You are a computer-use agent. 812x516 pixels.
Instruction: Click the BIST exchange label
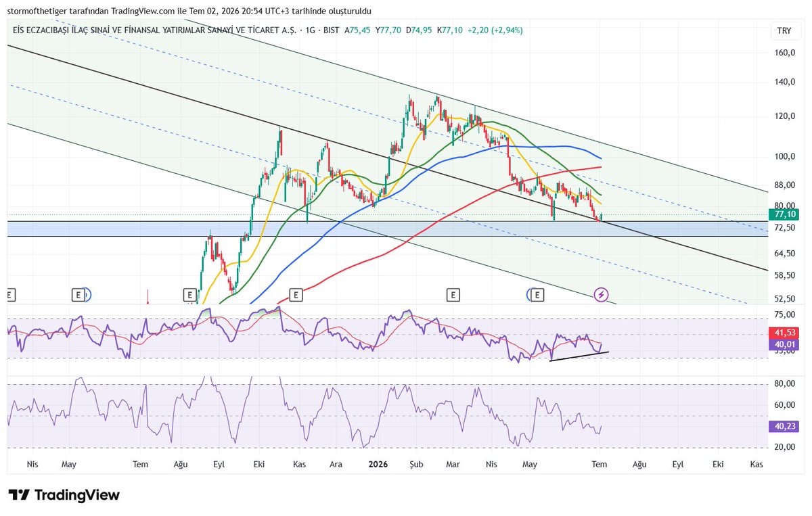(x=332, y=30)
